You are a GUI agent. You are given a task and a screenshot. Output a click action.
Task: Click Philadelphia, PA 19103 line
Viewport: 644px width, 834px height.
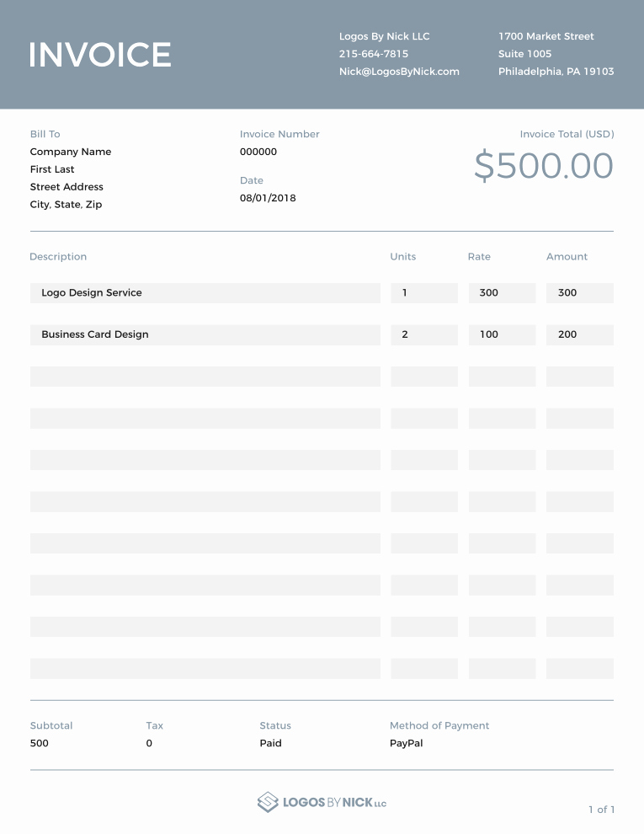(556, 72)
